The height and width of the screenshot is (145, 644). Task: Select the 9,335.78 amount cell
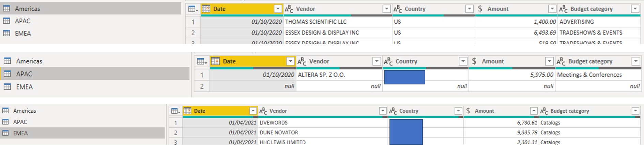click(501, 132)
